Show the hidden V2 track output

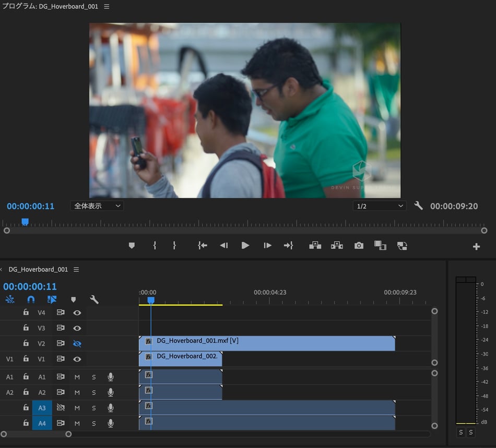pyautogui.click(x=77, y=344)
